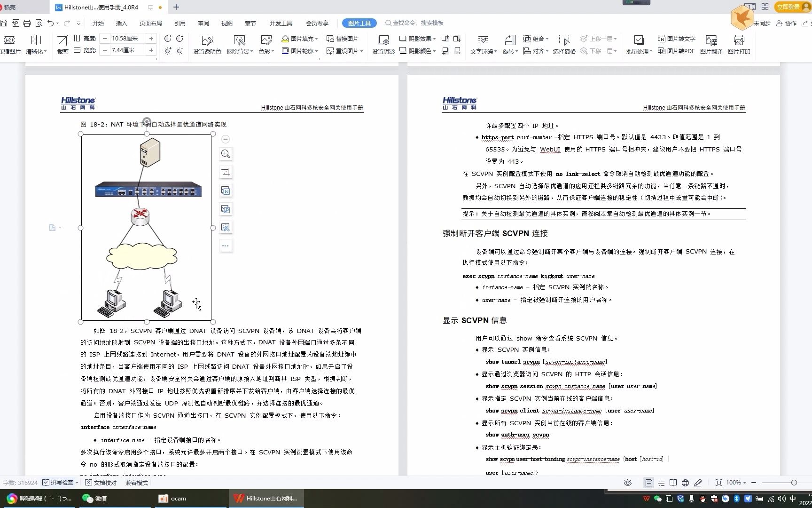
Task: Expand the 阴影颜色 shadow color dropdown
Action: coord(434,51)
